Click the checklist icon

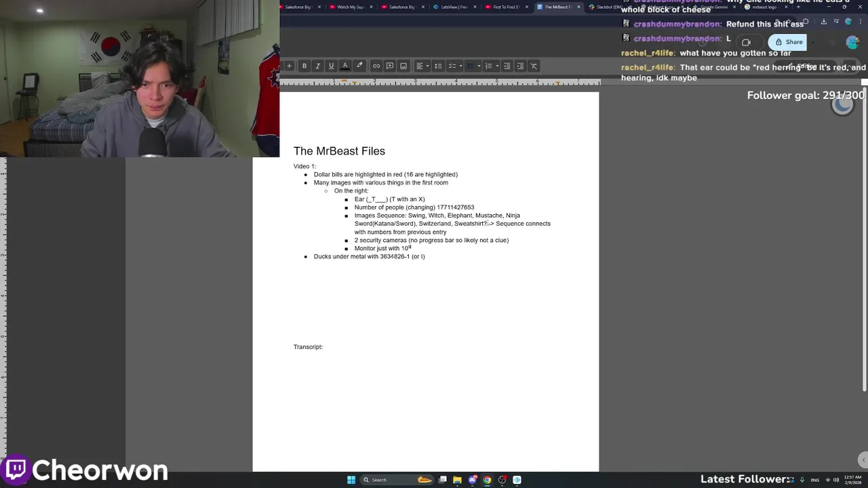click(x=452, y=66)
